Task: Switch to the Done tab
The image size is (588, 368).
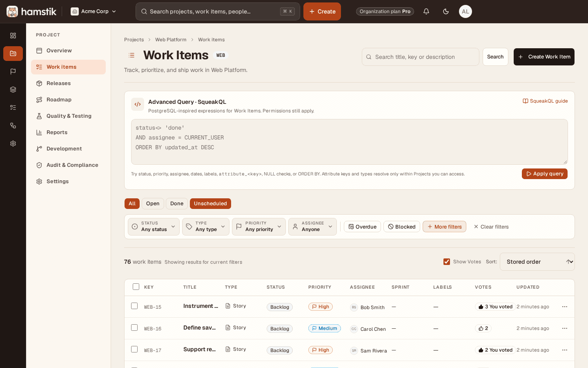Action: [x=177, y=204]
